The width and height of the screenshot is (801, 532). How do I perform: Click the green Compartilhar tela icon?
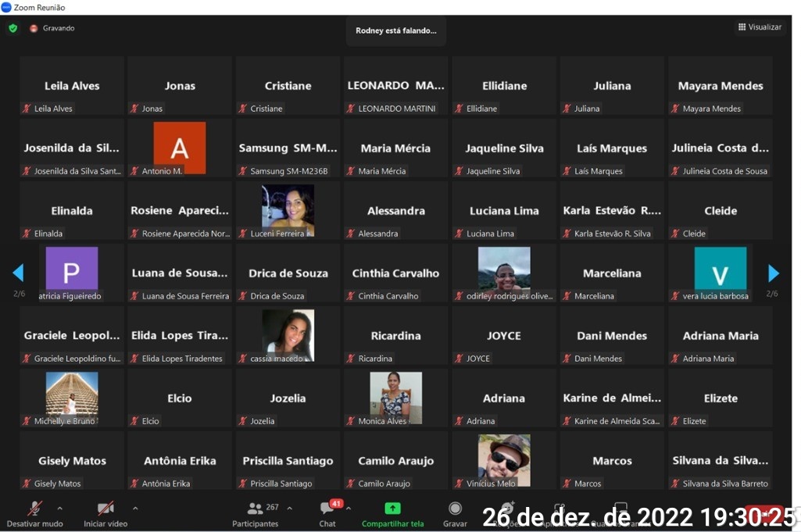(x=392, y=509)
